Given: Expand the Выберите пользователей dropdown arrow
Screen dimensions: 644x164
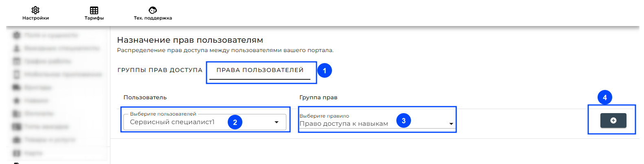Looking at the screenshot, I should tap(277, 122).
